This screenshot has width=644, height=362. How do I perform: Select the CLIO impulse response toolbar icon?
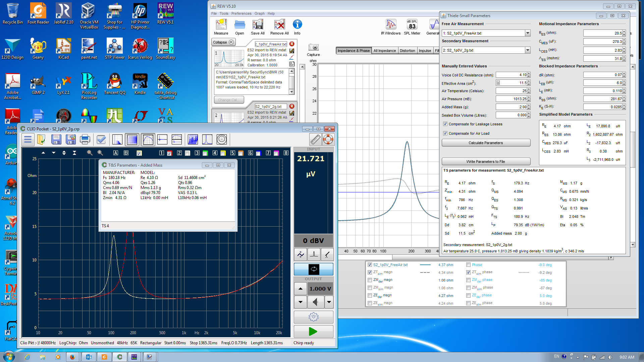click(162, 139)
